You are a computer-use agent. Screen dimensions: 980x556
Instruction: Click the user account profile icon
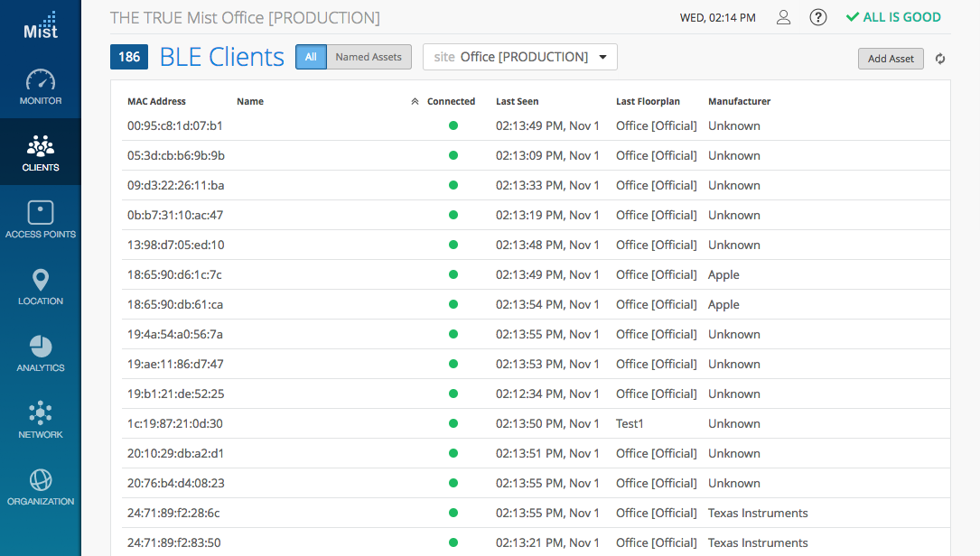[784, 17]
